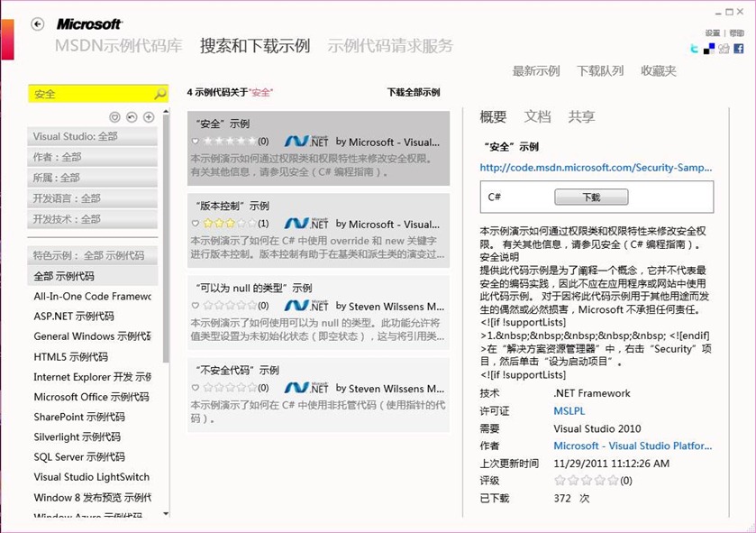This screenshot has height=533, width=756.
Task: Collapse the 特色示例: 全部 示例代码 section
Action: (93, 255)
